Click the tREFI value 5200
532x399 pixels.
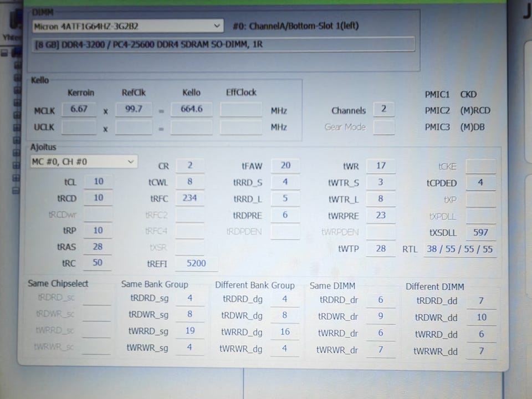(196, 264)
